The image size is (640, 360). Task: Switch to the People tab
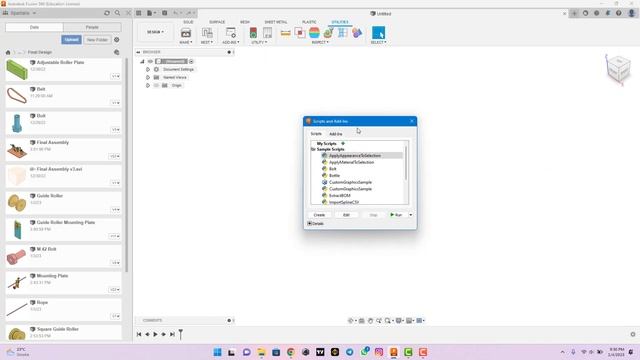click(x=92, y=27)
